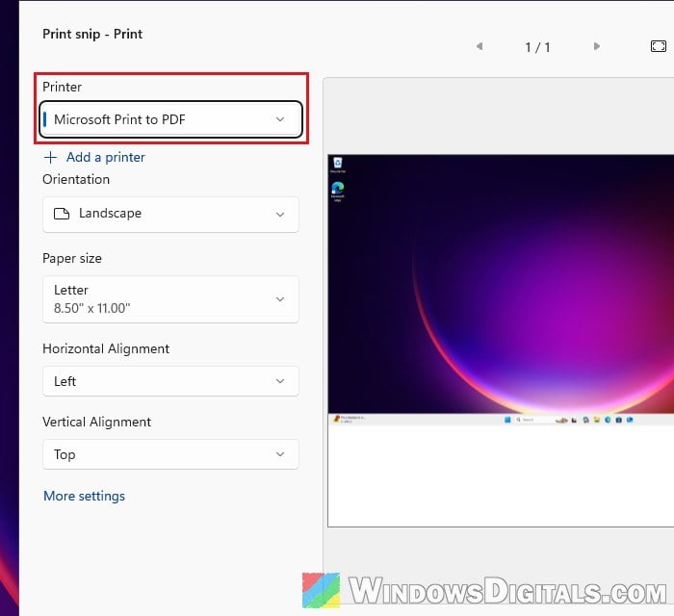Image resolution: width=674 pixels, height=616 pixels.
Task: Go to next preview page arrow
Action: (597, 46)
